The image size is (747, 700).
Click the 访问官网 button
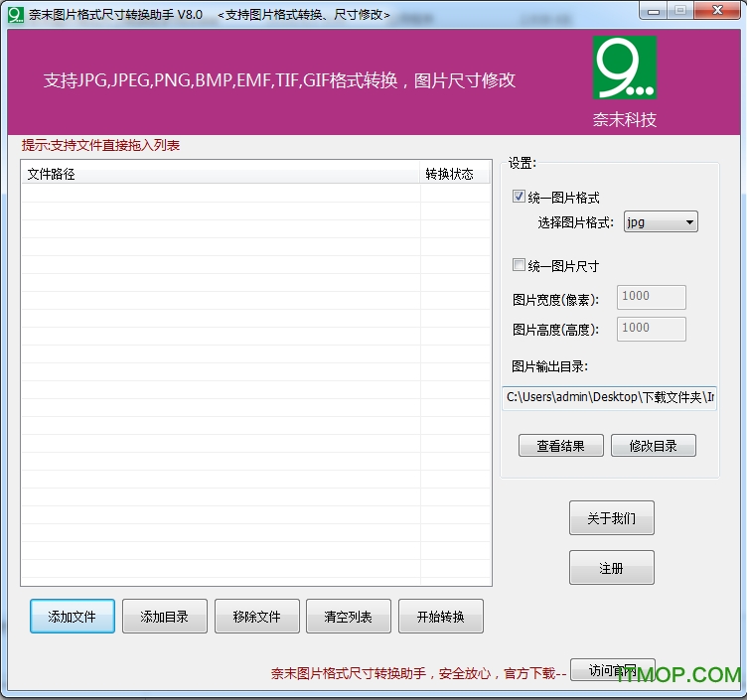pyautogui.click(x=613, y=669)
